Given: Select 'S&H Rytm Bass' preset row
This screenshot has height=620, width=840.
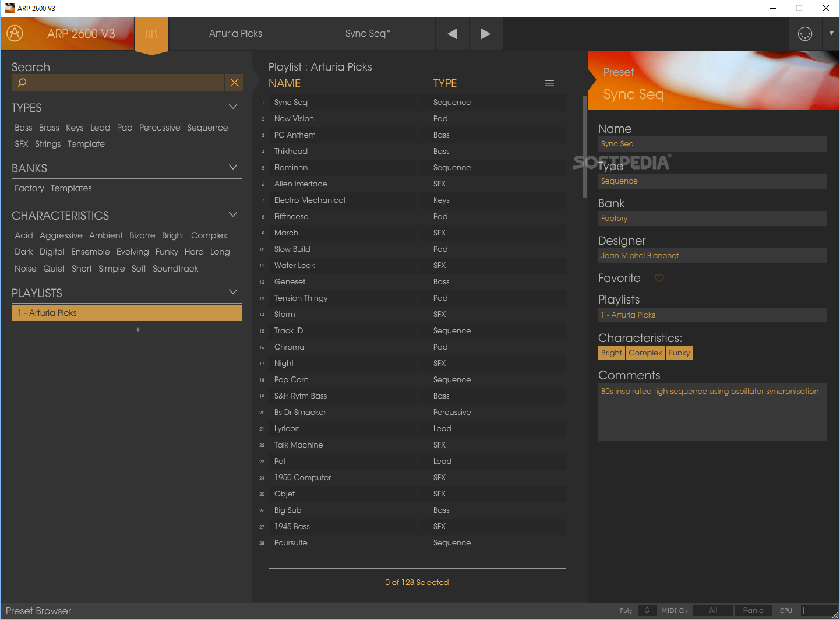Looking at the screenshot, I should 417,396.
